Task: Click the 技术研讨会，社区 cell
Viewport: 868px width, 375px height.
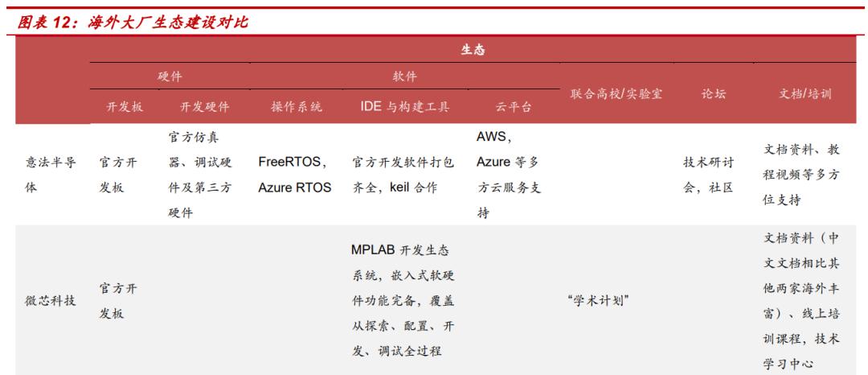Action: click(x=709, y=175)
